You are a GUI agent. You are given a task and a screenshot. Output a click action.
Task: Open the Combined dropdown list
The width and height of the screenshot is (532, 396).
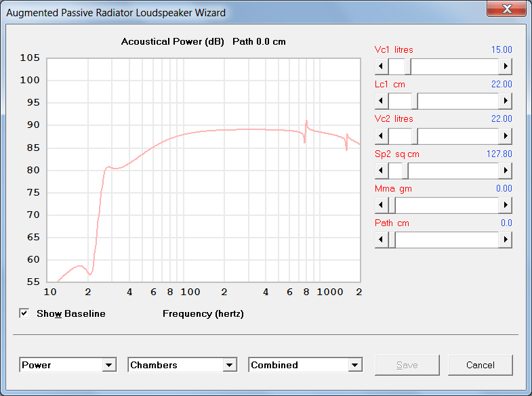[x=355, y=365]
